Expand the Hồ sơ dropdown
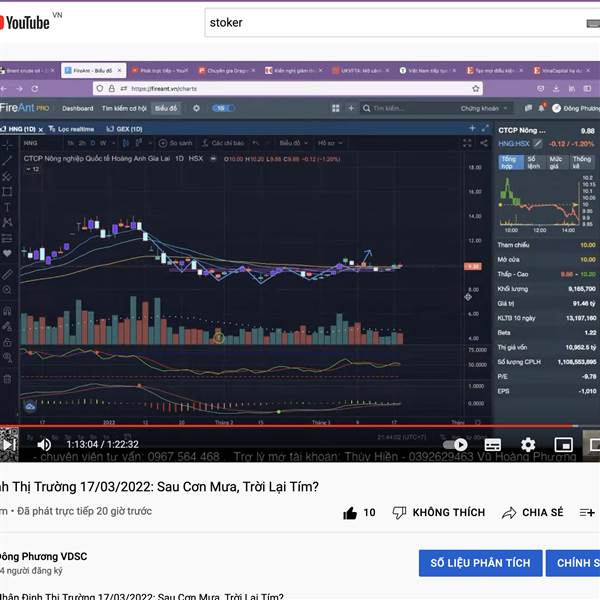Viewport: 600px width, 600px height. tap(330, 143)
